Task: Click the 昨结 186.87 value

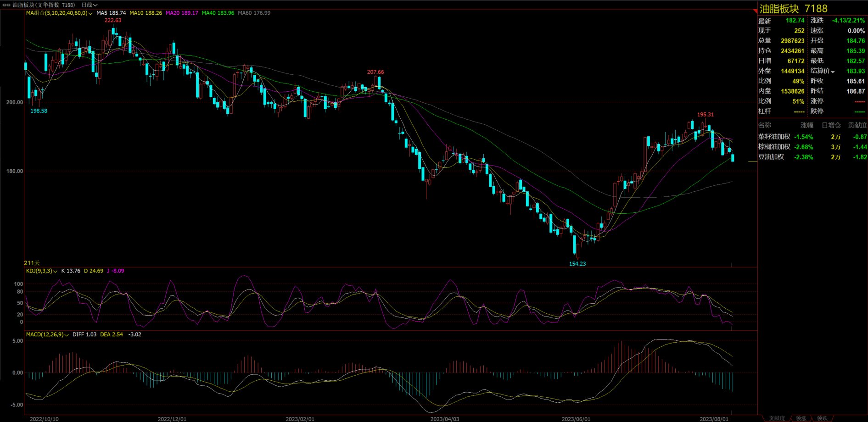Action: pyautogui.click(x=856, y=91)
